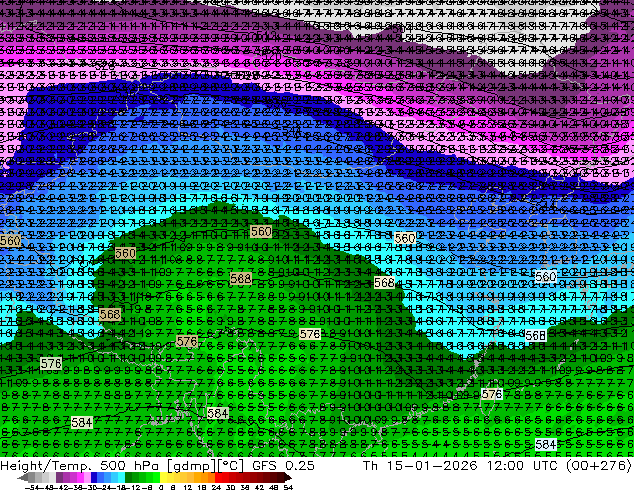Click the cyan swatch in the color scale

[x=122, y=478]
